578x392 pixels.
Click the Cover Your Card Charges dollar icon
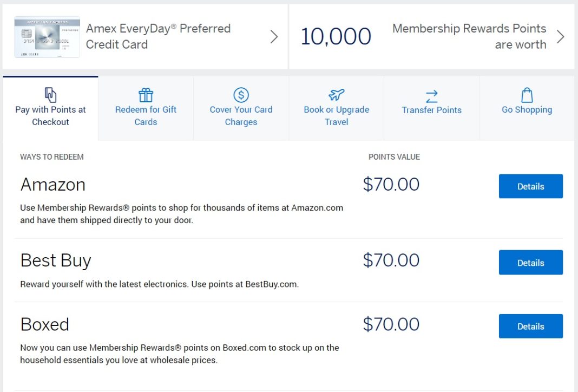pos(240,95)
